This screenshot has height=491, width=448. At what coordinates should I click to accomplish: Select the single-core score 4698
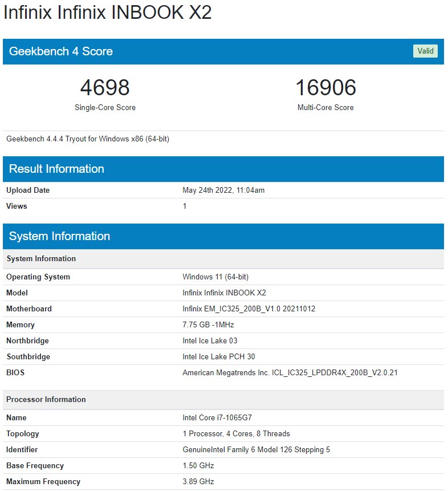(x=105, y=87)
